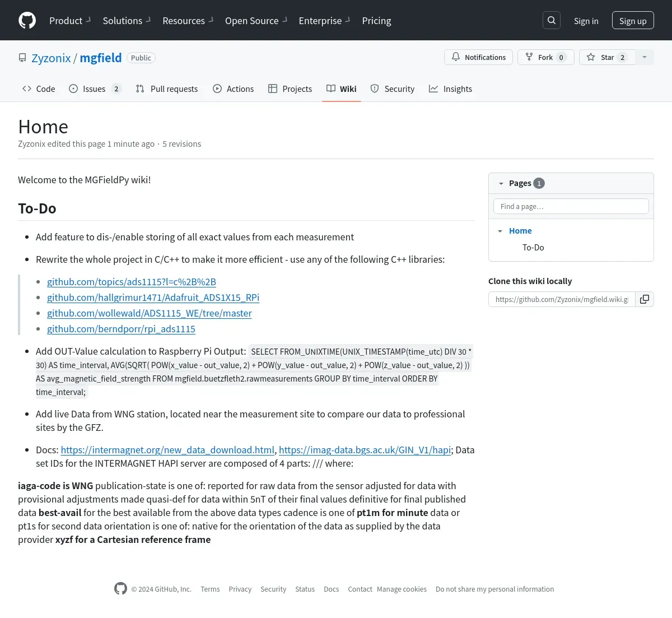Expand the Open Source menu
Image resolution: width=672 pixels, height=618 pixels.
pyautogui.click(x=256, y=21)
